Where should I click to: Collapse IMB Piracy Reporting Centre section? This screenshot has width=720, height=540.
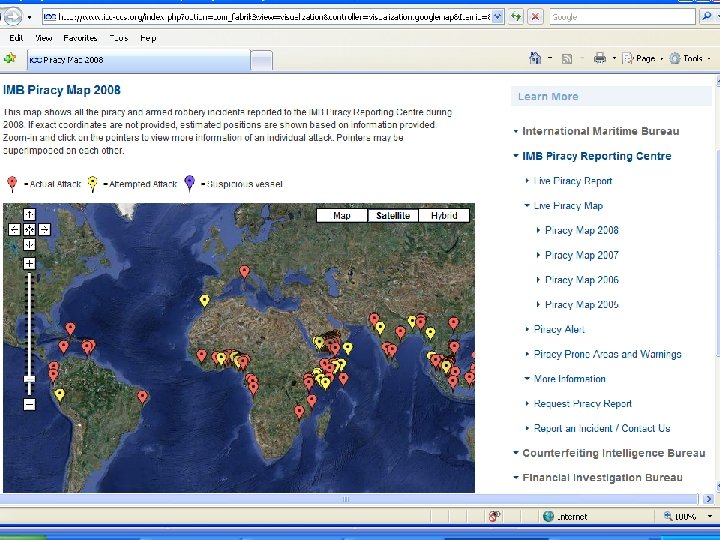(x=596, y=156)
